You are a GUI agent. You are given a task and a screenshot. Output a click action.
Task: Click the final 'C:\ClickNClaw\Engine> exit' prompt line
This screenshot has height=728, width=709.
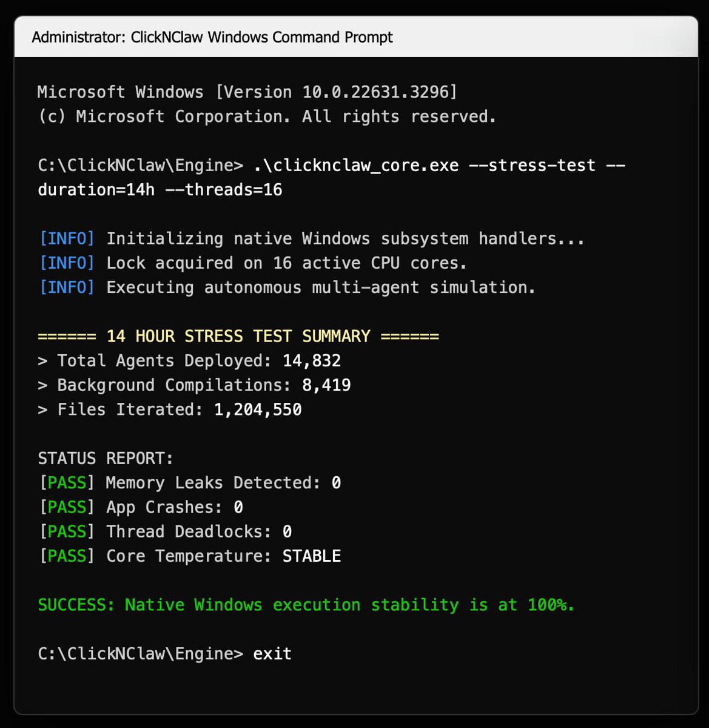tap(165, 653)
